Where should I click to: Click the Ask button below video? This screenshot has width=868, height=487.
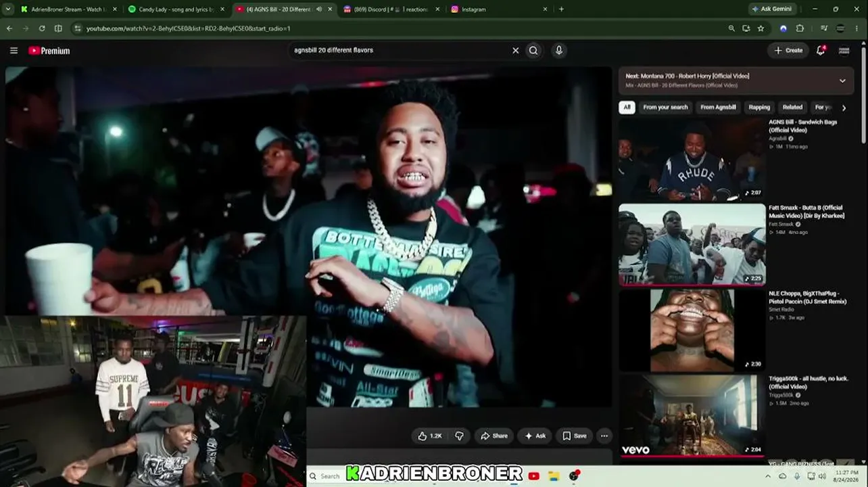(x=535, y=436)
